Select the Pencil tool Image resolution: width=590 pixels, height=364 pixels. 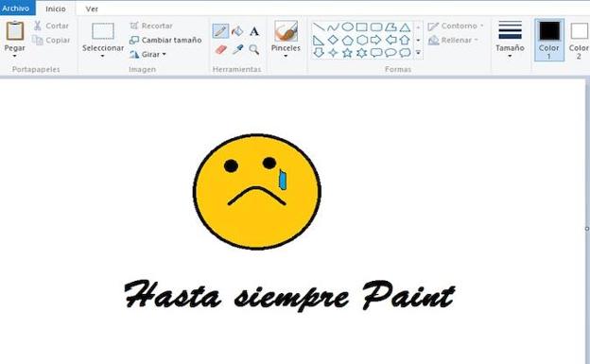220,31
